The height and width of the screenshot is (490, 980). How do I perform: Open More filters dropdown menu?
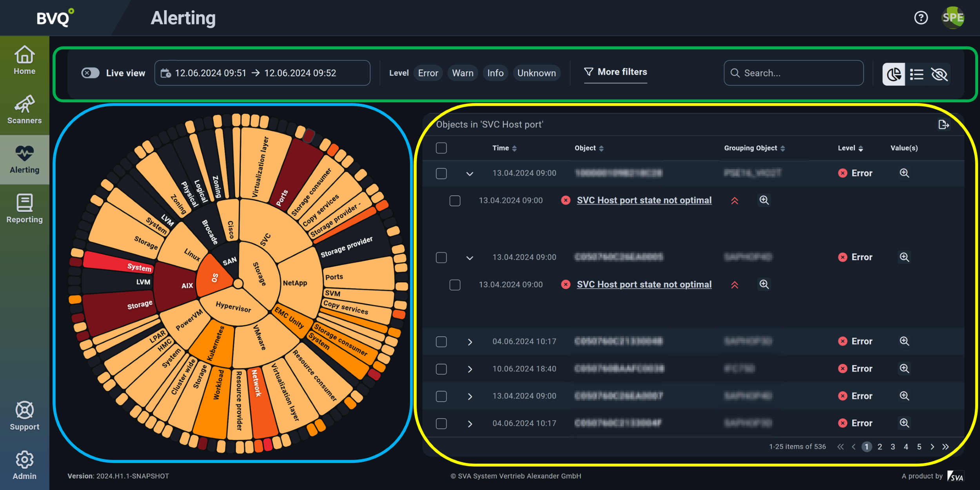coord(615,72)
